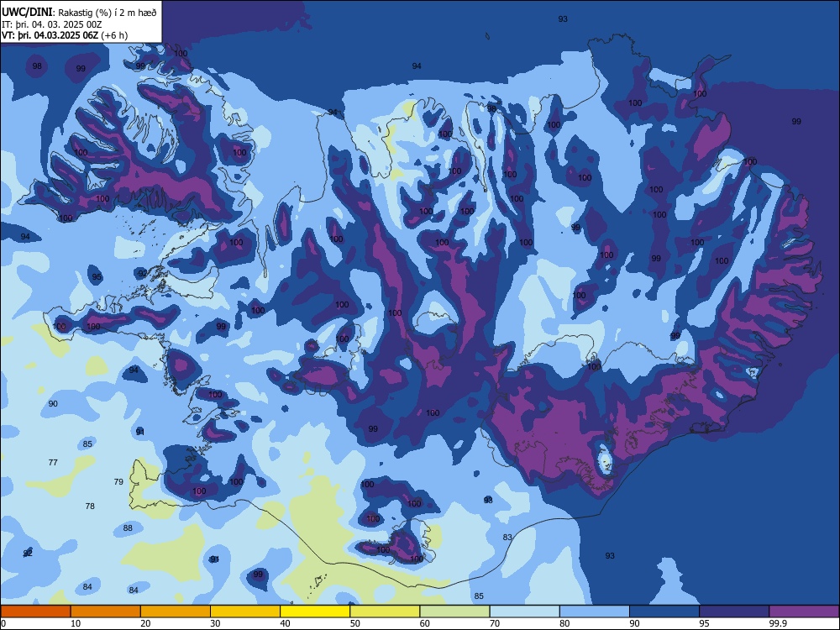Click the legend scale label 30
The width and height of the screenshot is (840, 630).
[215, 623]
